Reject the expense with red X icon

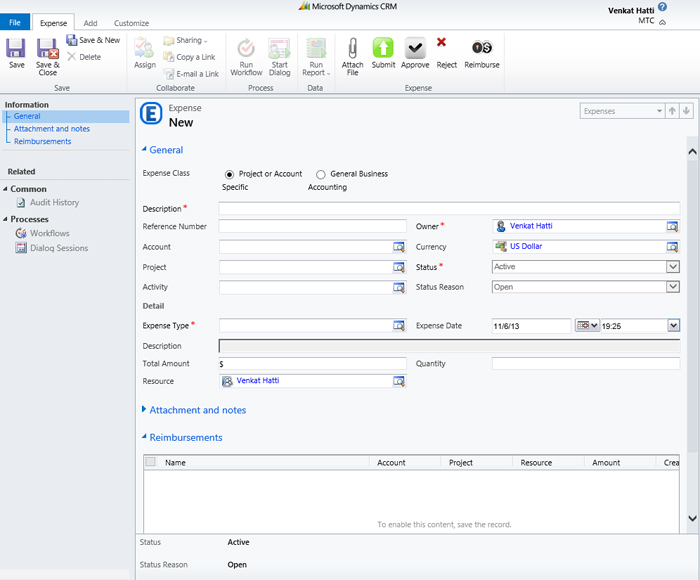click(442, 44)
